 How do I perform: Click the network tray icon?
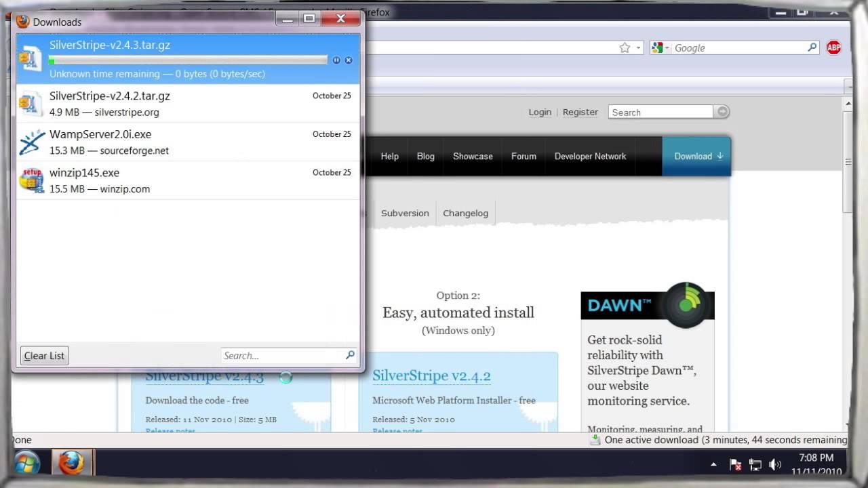click(755, 464)
